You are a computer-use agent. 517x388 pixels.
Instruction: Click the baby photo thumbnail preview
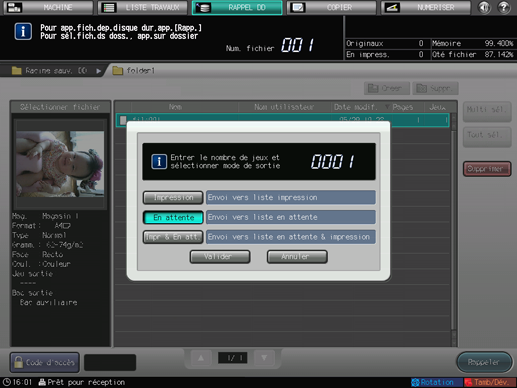tap(60, 164)
